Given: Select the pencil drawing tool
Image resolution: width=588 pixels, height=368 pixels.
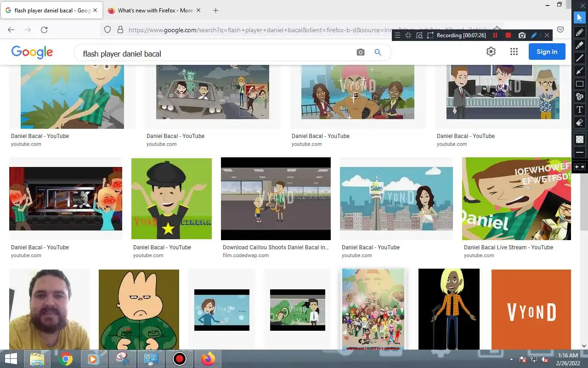Looking at the screenshot, I should [580, 32].
